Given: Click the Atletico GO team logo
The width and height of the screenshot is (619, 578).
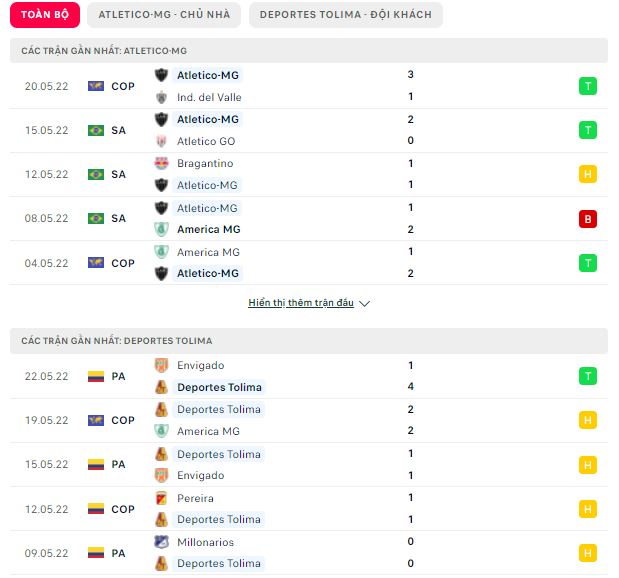Looking at the screenshot, I should point(161,141).
